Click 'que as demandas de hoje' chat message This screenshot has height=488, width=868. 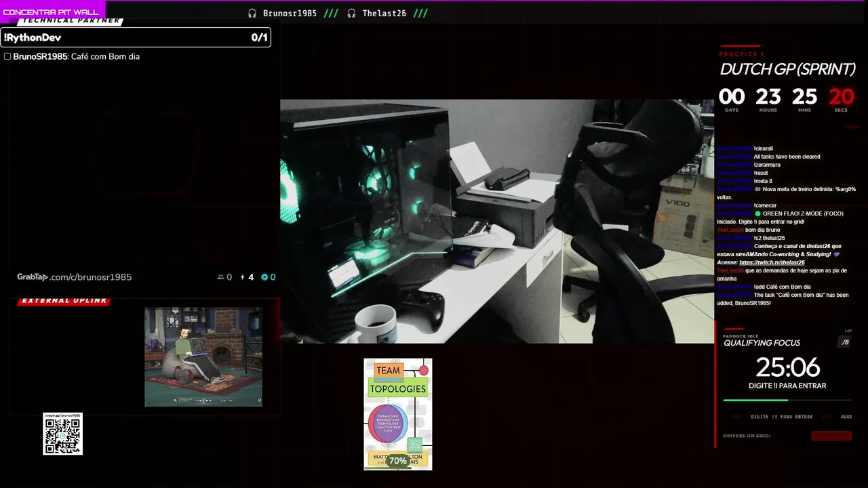coord(783,274)
